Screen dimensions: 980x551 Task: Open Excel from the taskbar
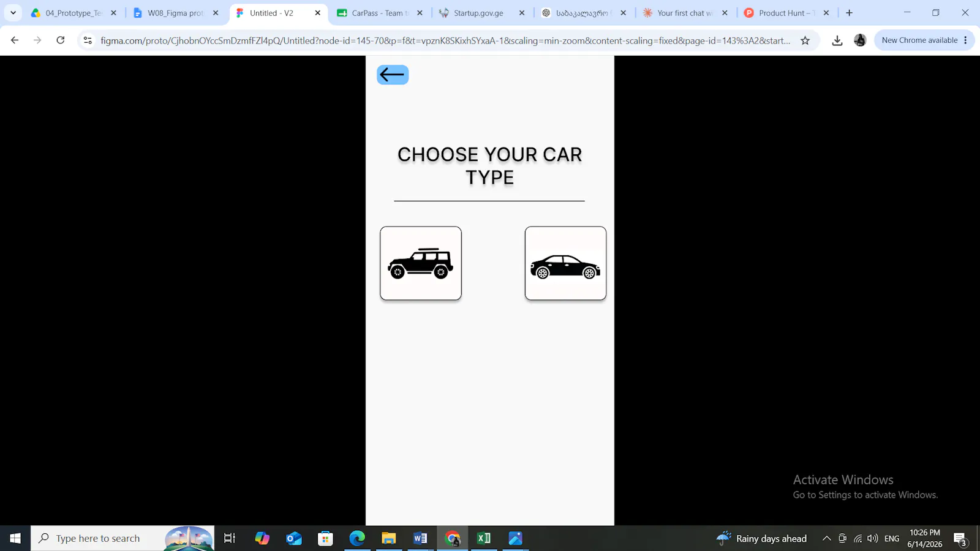pyautogui.click(x=484, y=538)
